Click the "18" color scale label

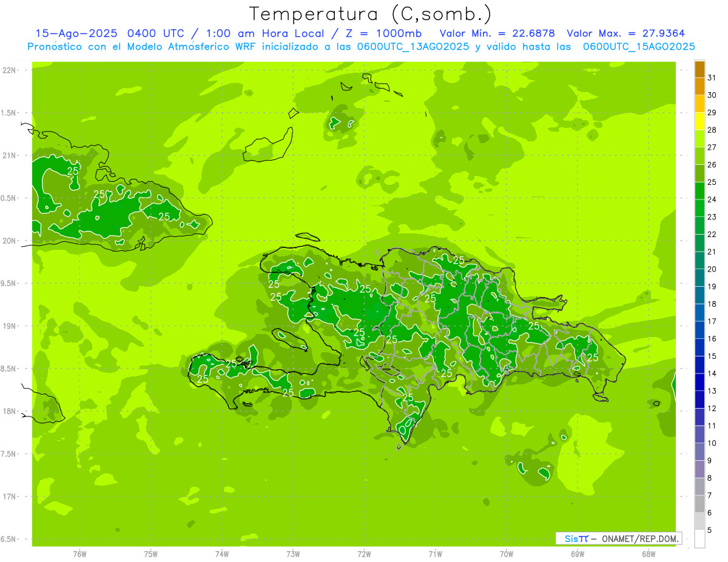712,304
